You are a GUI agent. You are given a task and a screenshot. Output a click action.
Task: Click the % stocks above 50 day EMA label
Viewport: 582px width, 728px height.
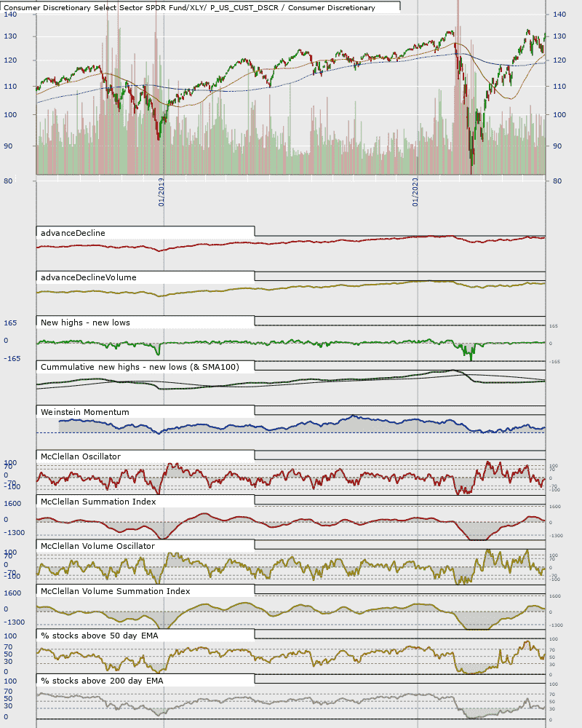(100, 636)
